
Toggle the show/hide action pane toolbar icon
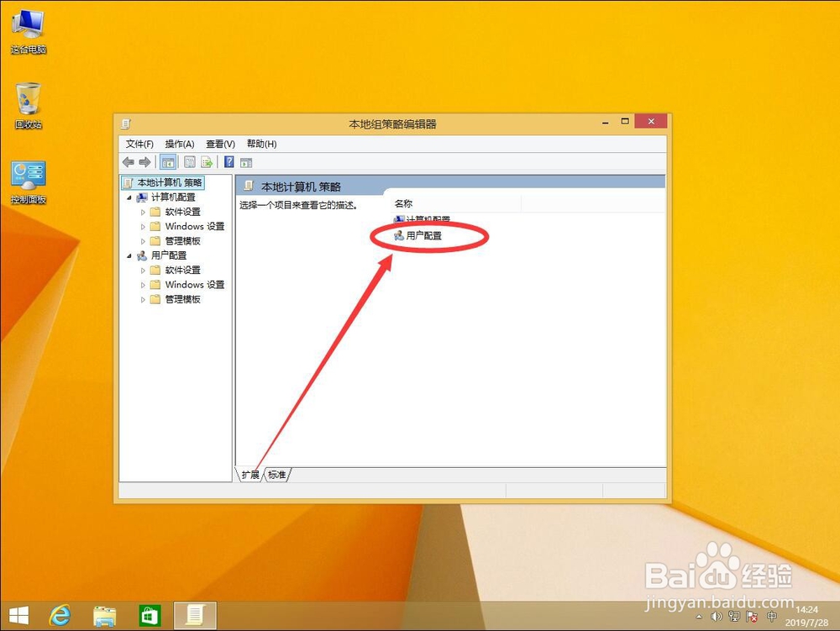(246, 162)
